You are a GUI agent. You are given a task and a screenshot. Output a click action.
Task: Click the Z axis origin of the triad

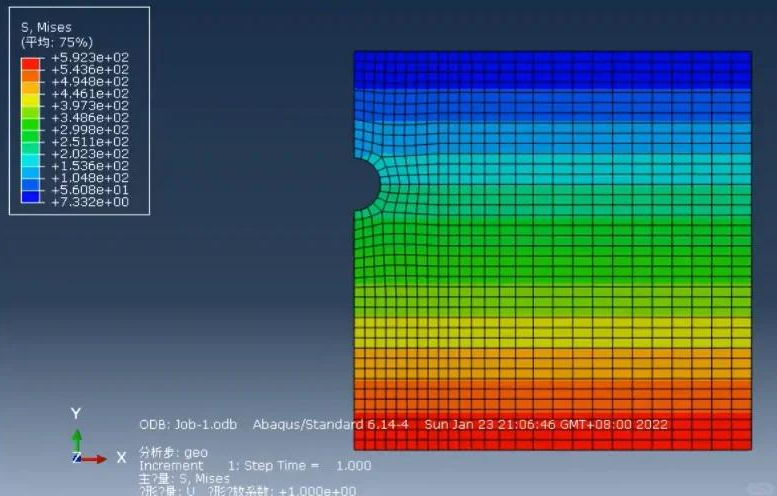coord(76,458)
